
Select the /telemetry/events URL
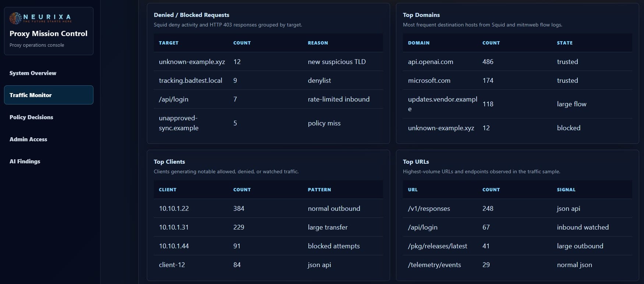(435, 265)
